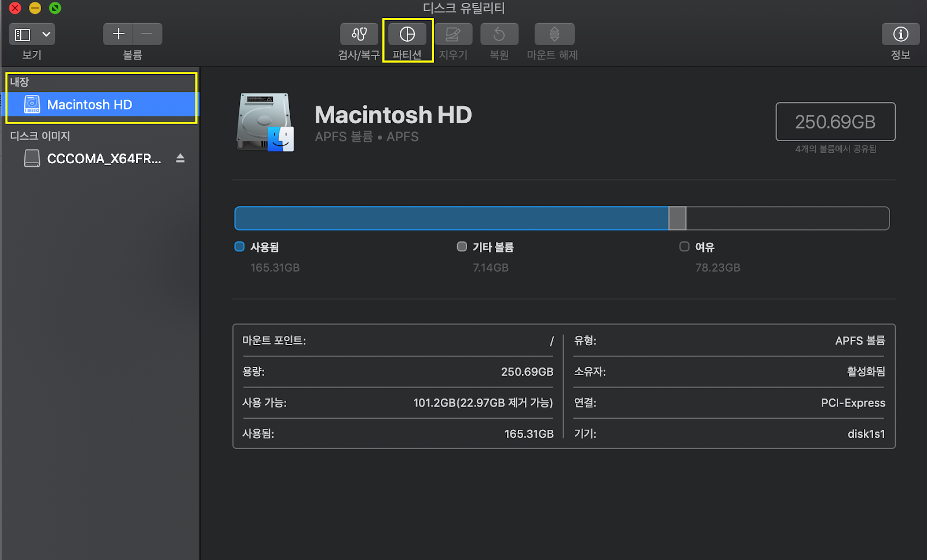Click the Restore (복원) toolbar icon
The height and width of the screenshot is (560, 927).
499,34
